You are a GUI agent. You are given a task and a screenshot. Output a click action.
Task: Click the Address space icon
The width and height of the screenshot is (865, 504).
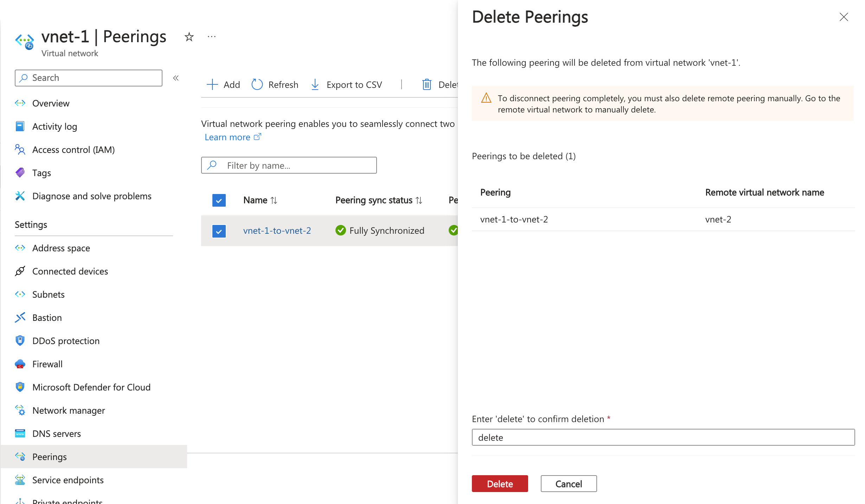[20, 248]
